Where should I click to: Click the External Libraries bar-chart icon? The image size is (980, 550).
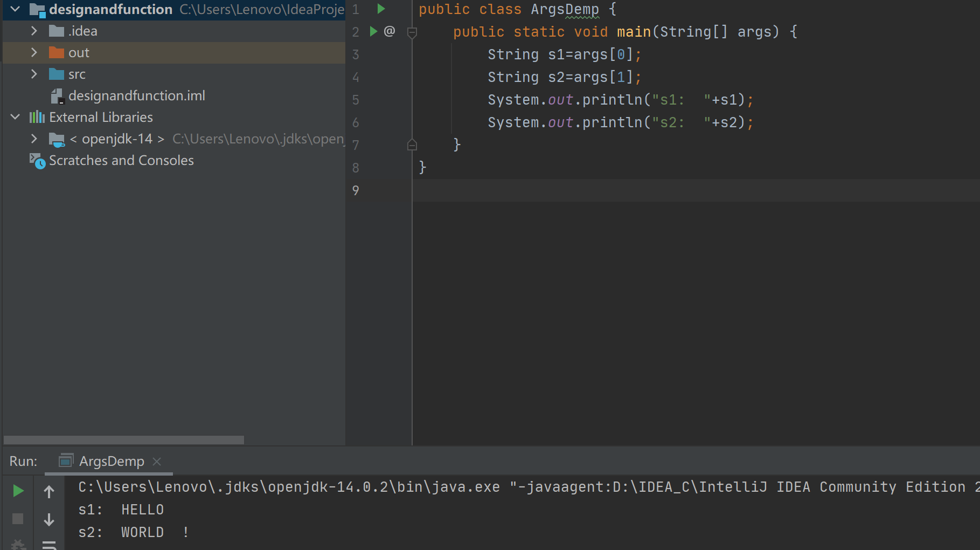coord(37,117)
